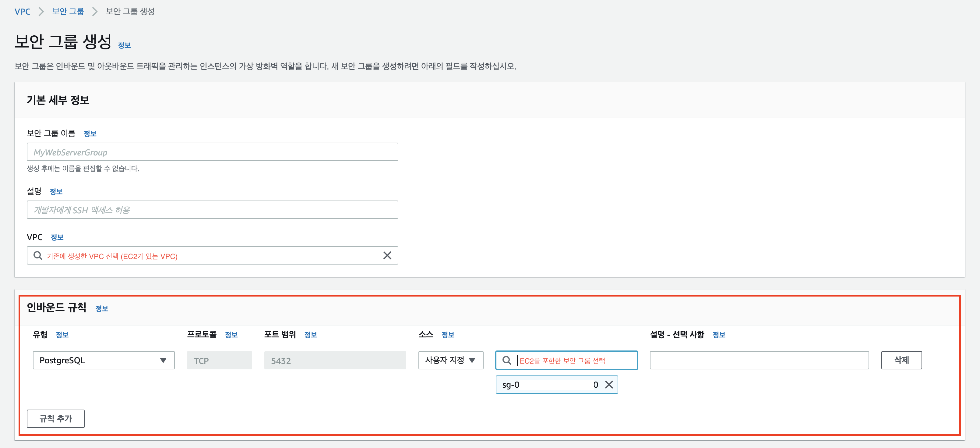Open 정보 link next to 설명 label

pos(56,191)
